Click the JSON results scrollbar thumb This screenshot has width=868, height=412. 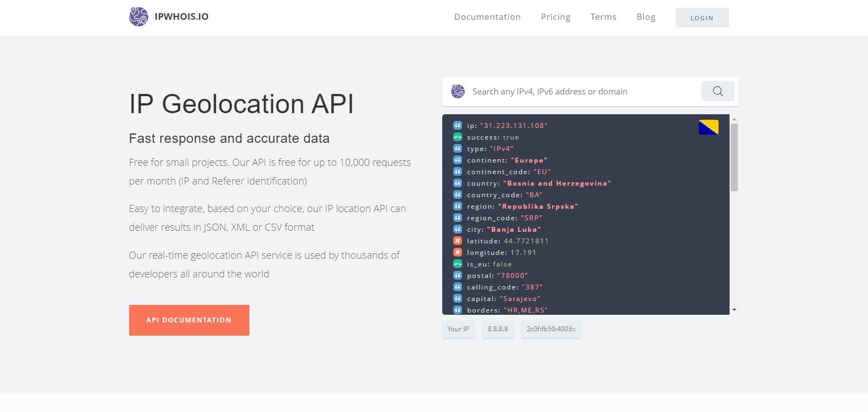[734, 157]
